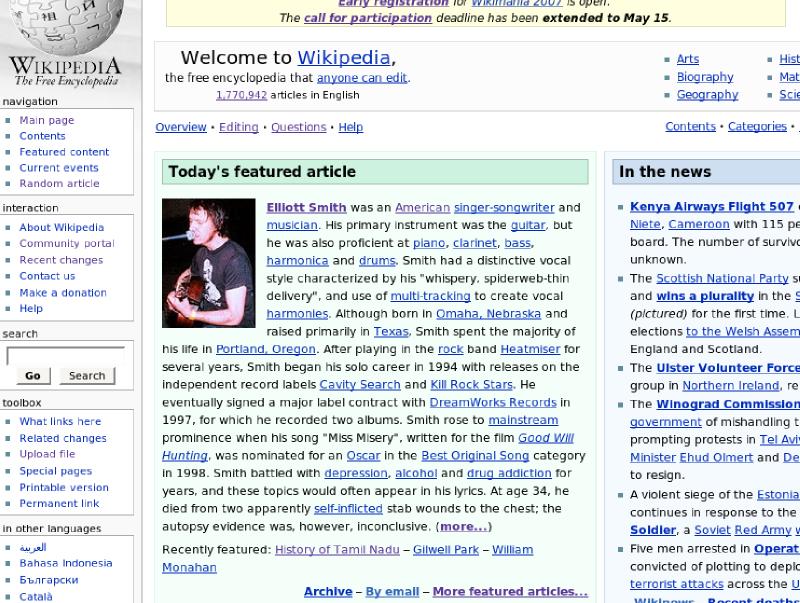Click the search input field
The width and height of the screenshot is (800, 603).
(65, 356)
